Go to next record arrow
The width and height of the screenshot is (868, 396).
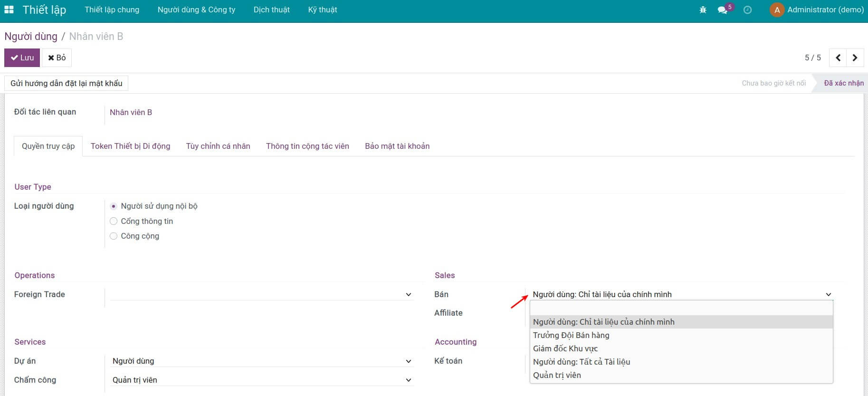click(855, 58)
